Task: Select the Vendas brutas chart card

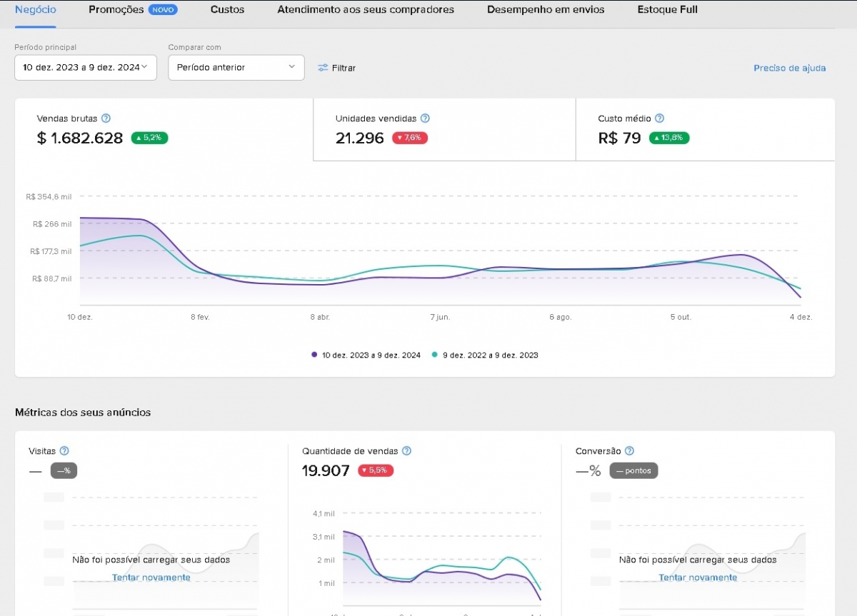Action: pos(164,130)
